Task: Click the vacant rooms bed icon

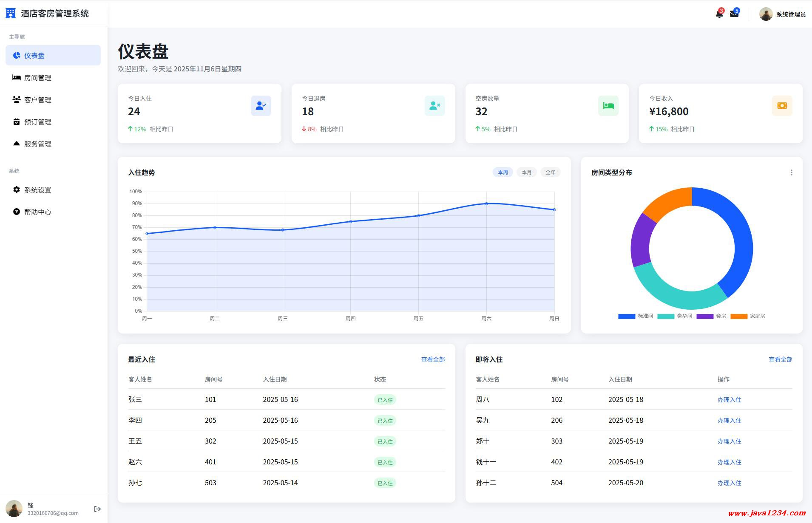Action: pyautogui.click(x=608, y=106)
